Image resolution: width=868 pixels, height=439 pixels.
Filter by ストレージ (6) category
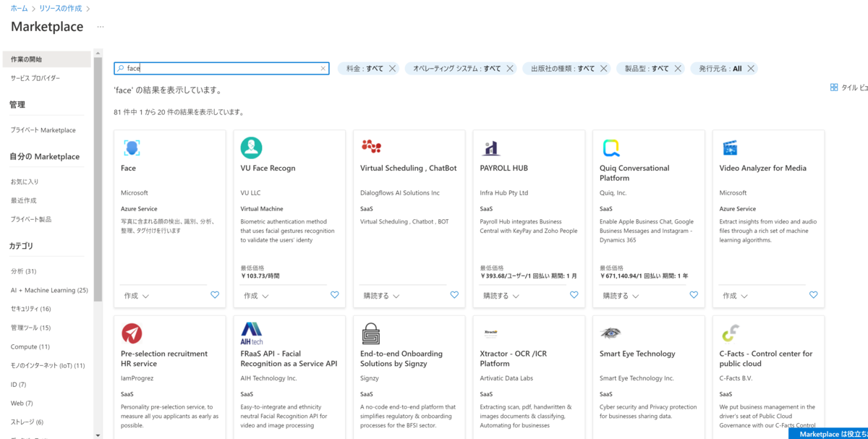[x=27, y=422]
